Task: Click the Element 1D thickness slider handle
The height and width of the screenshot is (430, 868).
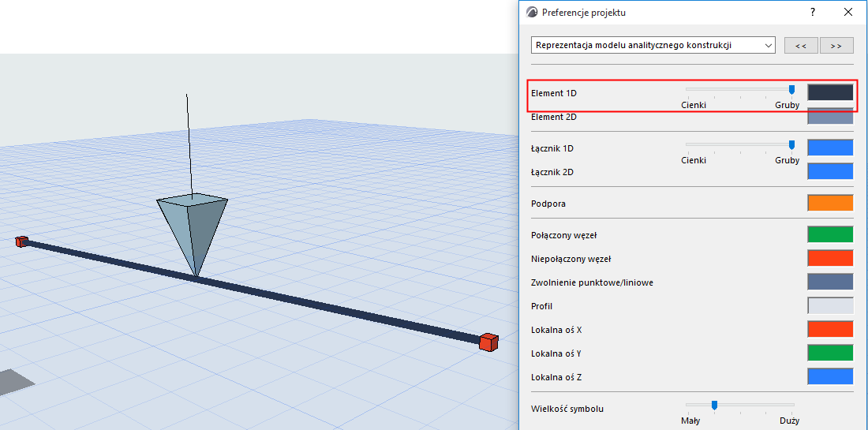Action: coord(791,90)
